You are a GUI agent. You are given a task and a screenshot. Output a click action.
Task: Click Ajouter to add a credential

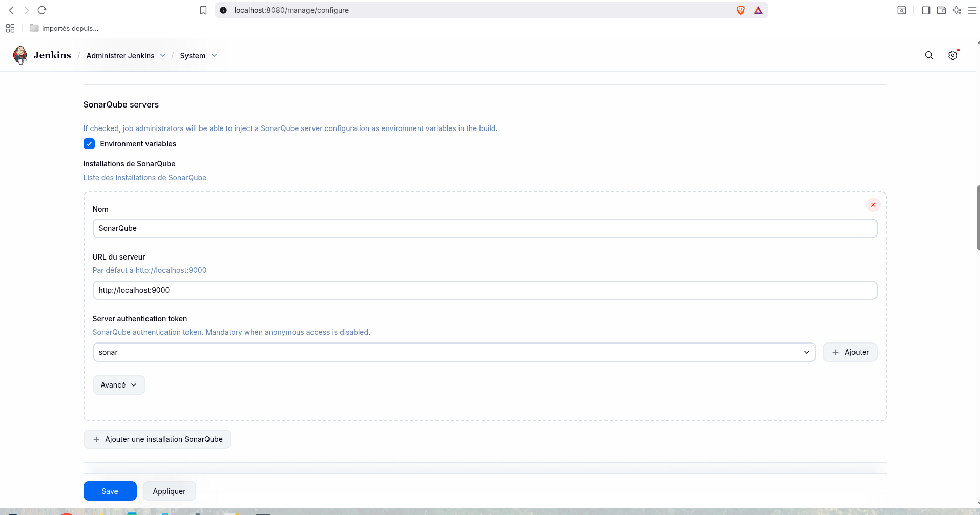[x=850, y=352]
